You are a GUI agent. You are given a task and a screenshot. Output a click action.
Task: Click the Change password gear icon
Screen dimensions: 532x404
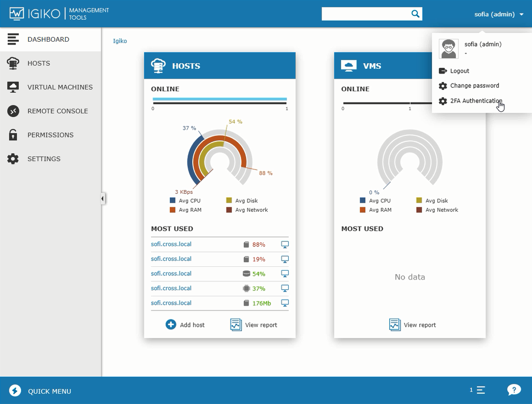tap(443, 86)
